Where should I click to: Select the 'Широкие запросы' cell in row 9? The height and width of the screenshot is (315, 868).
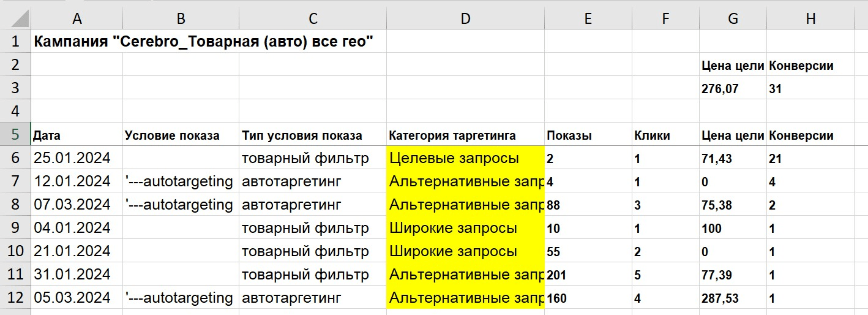(x=453, y=229)
